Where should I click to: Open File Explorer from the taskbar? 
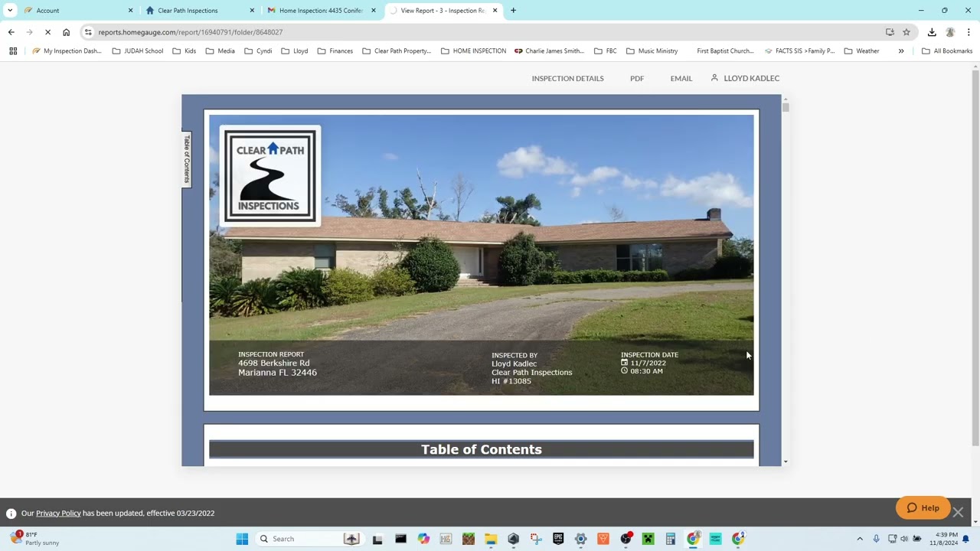pyautogui.click(x=491, y=539)
